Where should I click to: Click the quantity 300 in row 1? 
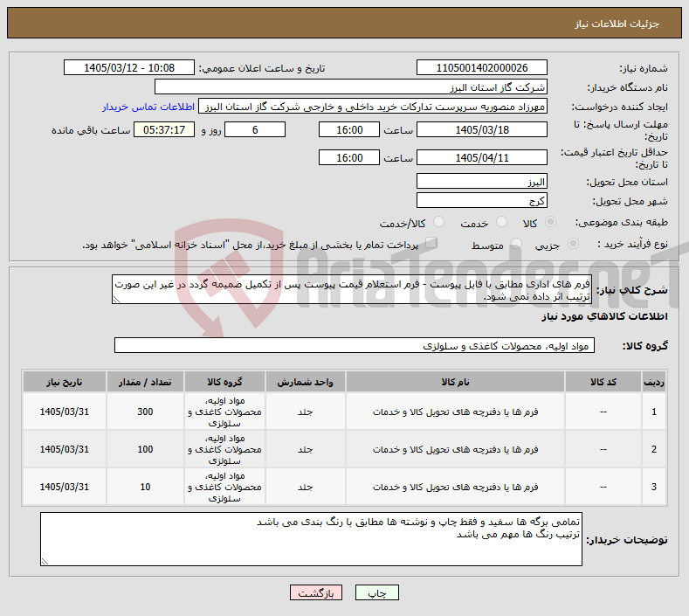pyautogui.click(x=145, y=412)
